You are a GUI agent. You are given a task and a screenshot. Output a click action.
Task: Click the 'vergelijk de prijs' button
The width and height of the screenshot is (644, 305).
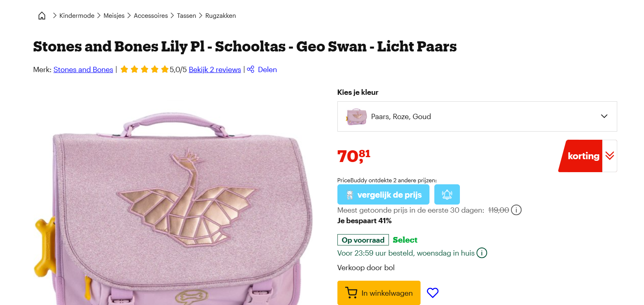click(383, 194)
